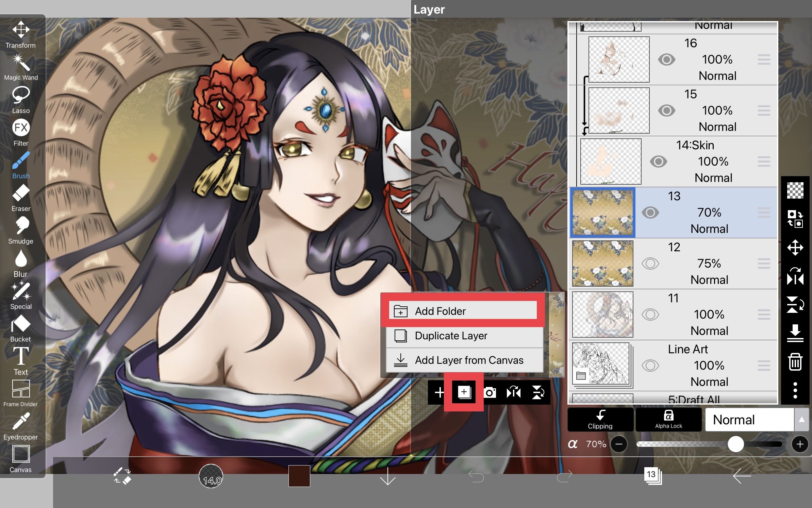The width and height of the screenshot is (812, 508).
Task: Open the camera import icon in layer toolbar
Action: coord(490,393)
